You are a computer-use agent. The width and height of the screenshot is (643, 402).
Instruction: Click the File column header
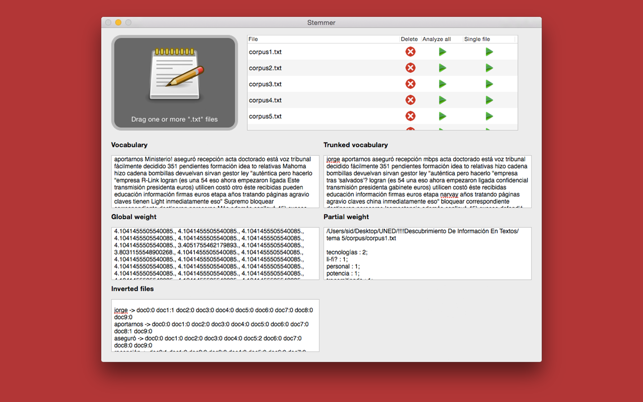[323, 39]
